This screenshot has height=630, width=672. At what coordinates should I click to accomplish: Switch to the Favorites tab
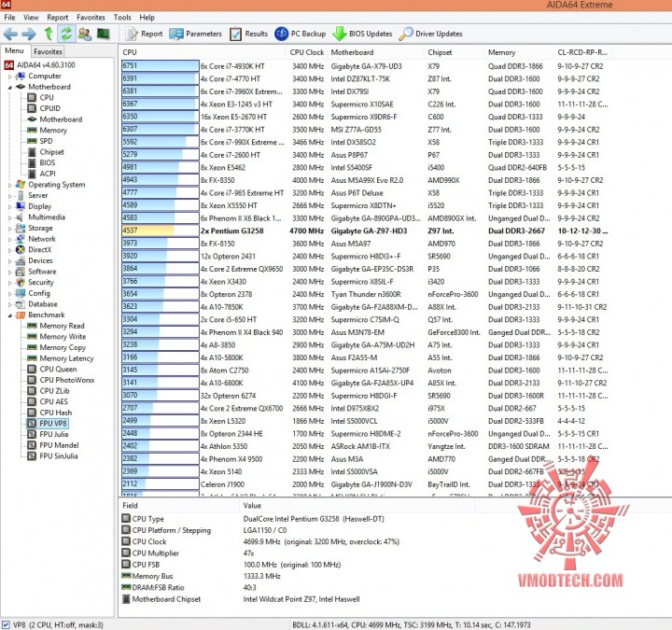(48, 51)
